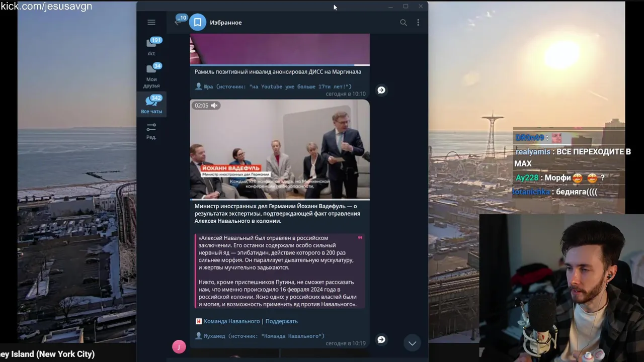Open the three-dot chat options menu
The image size is (644, 362).
click(418, 22)
